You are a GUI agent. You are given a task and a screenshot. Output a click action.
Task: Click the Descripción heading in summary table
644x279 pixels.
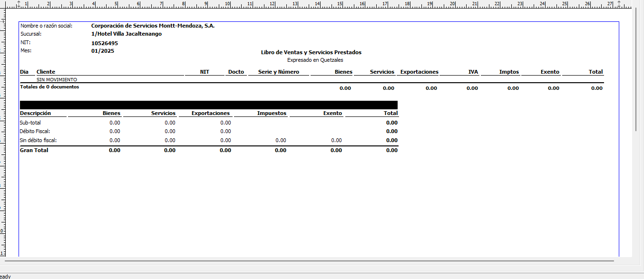pyautogui.click(x=35, y=113)
